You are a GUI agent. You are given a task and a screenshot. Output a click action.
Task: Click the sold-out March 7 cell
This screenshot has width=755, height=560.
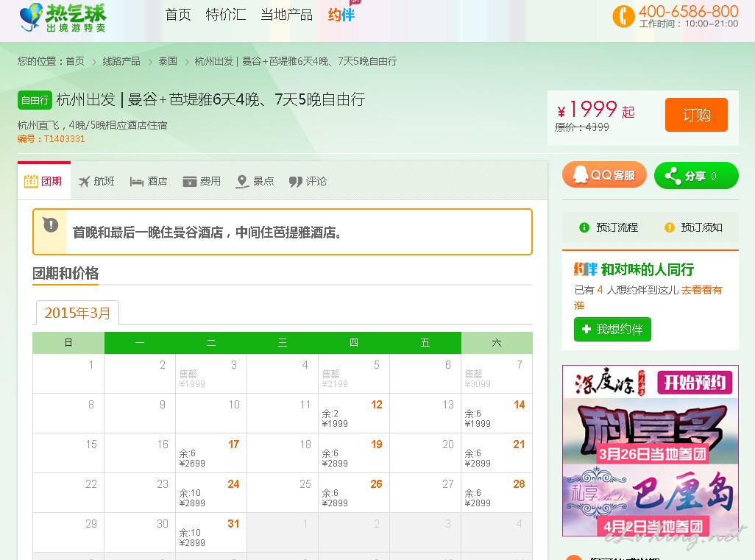pos(497,374)
